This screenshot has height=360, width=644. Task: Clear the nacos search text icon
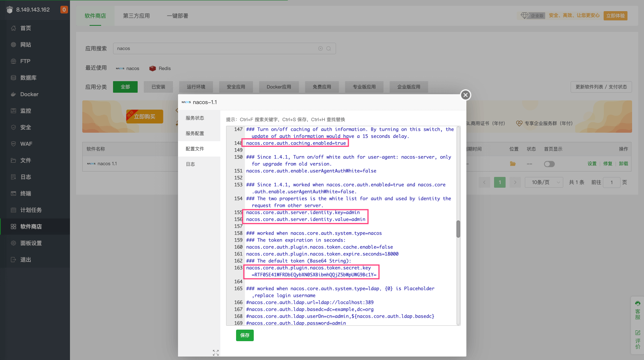[x=320, y=48]
